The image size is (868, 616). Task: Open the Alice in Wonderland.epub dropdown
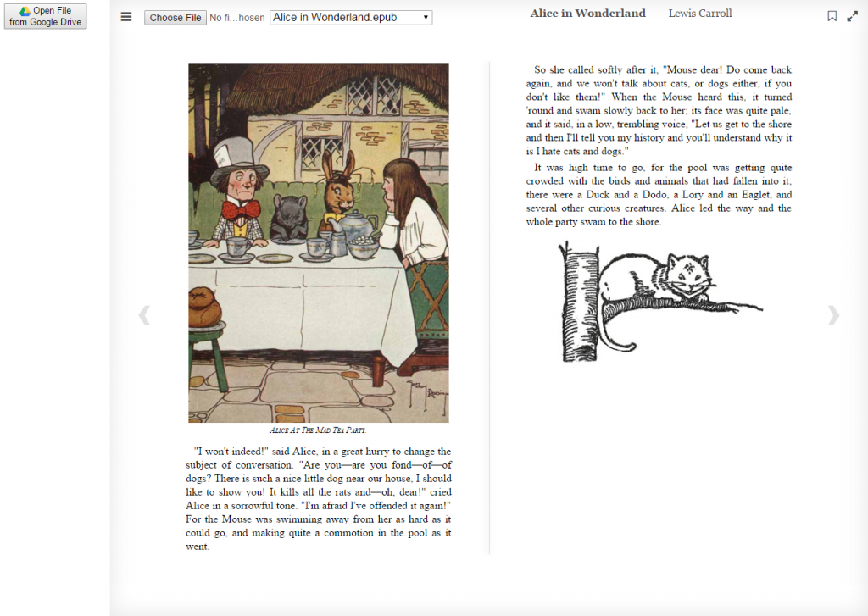coord(351,18)
